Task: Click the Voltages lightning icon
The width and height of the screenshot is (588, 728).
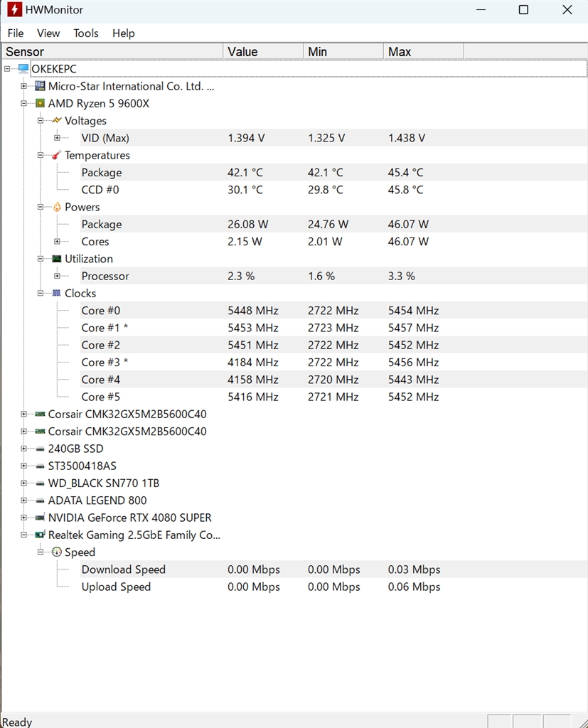Action: point(57,120)
